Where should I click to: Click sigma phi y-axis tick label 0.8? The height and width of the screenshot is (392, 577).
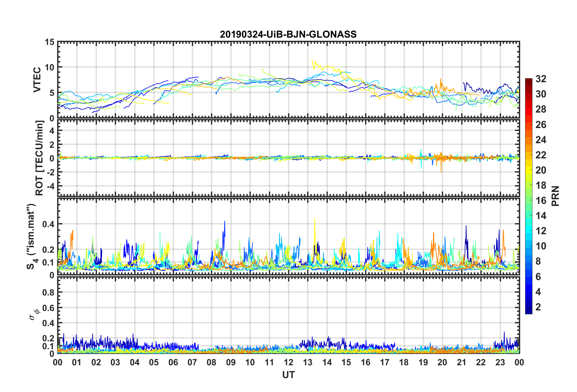48,292
